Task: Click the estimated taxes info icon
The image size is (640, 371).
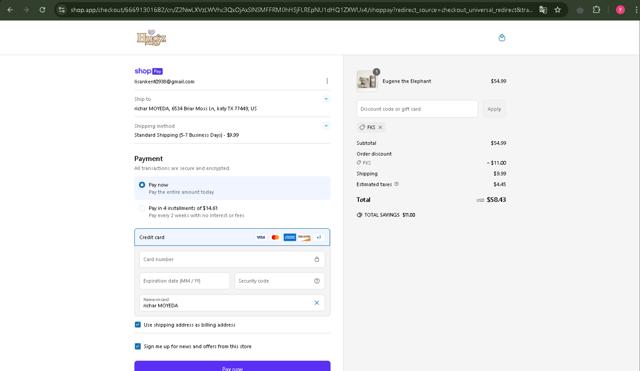Action: [396, 184]
